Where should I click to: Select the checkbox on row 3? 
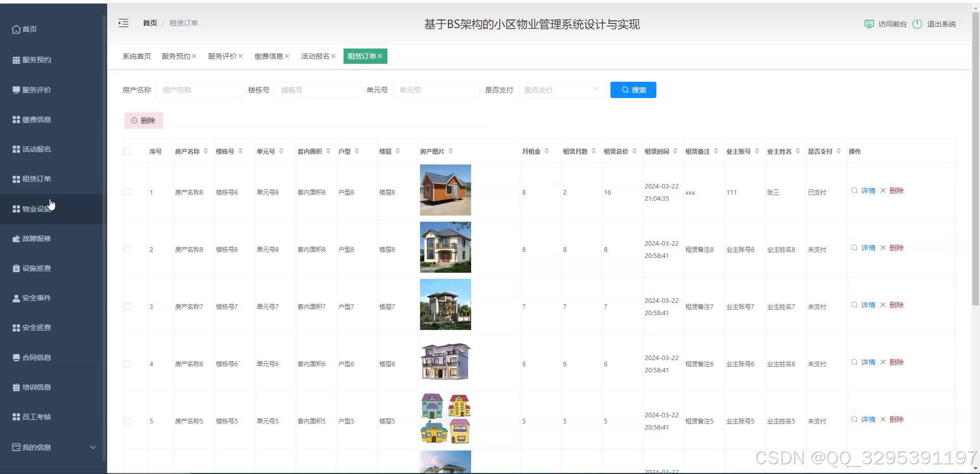[128, 306]
